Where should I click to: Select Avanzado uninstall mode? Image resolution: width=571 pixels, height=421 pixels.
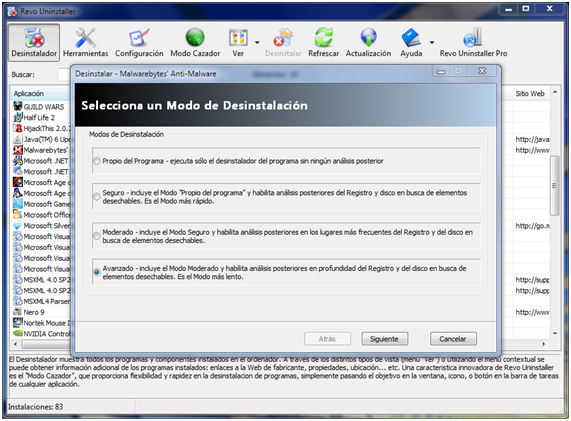click(97, 272)
